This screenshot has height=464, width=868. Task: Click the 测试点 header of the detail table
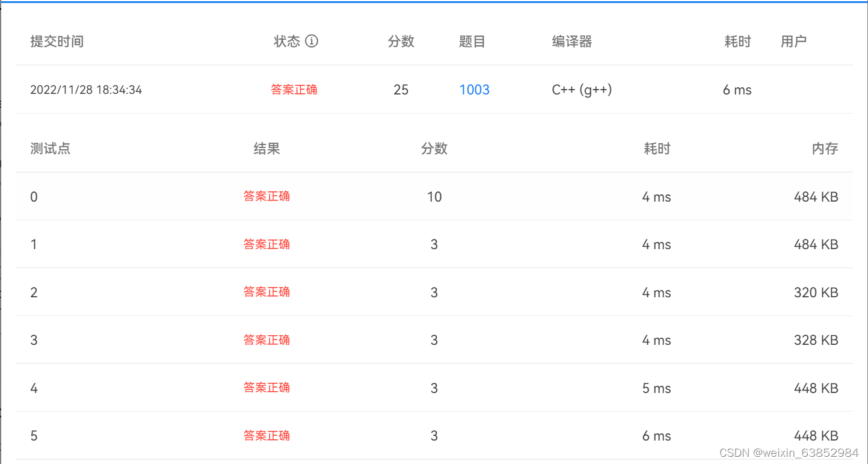(50, 148)
